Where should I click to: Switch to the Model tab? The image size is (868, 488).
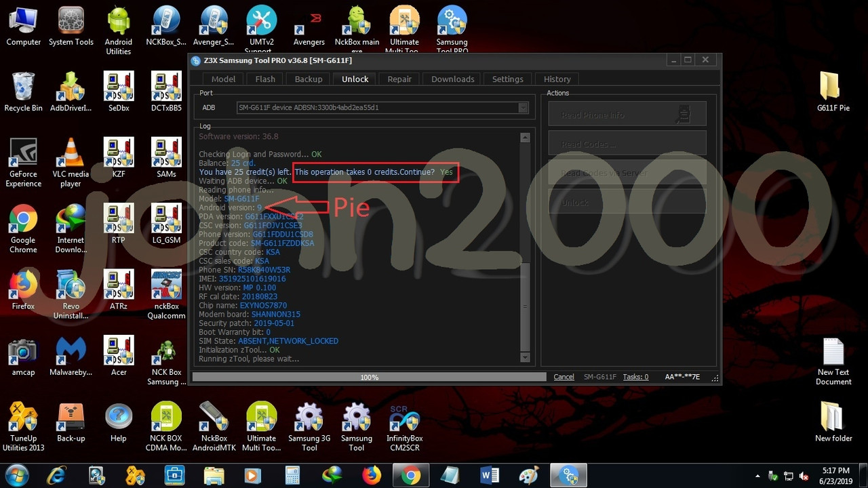coord(223,79)
